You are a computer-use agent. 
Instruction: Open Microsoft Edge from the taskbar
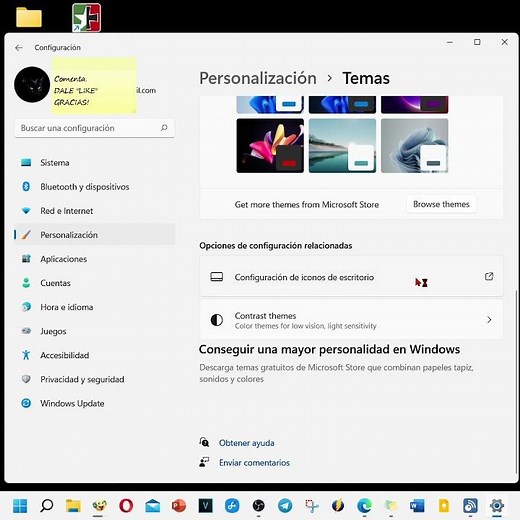364,506
